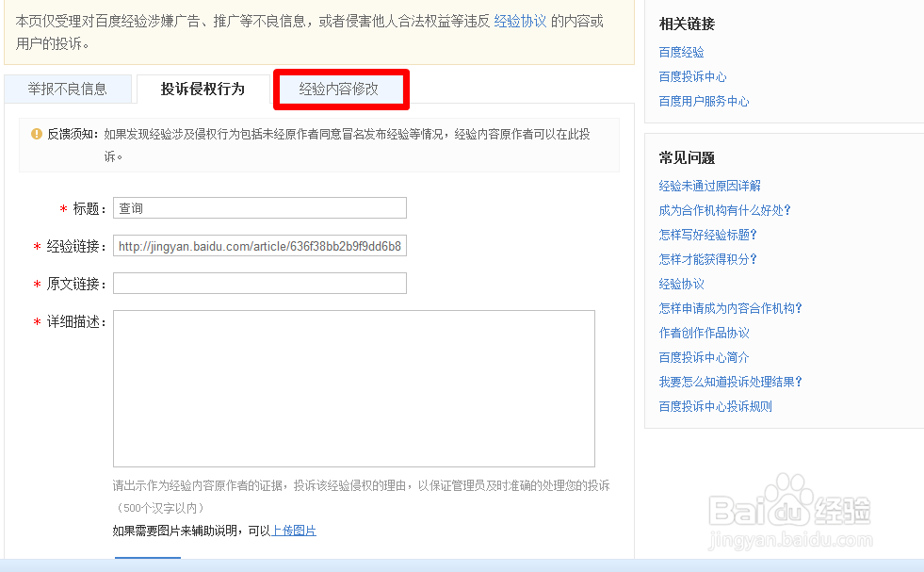Select the highlighted 经验内容修改 tab
This screenshot has width=924, height=572.
[x=340, y=89]
